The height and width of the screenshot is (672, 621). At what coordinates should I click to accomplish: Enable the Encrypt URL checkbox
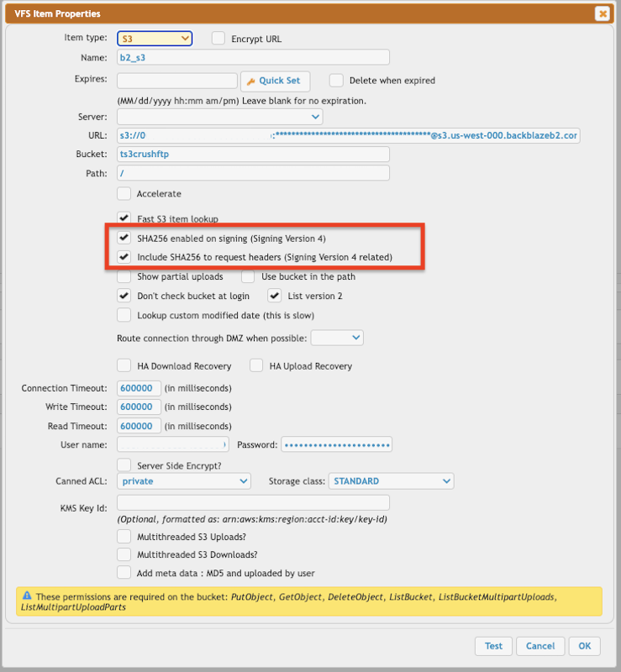[218, 39]
